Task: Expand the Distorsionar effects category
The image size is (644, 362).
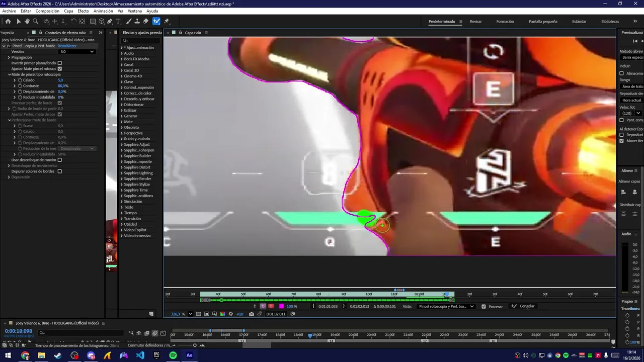Action: 121,105
